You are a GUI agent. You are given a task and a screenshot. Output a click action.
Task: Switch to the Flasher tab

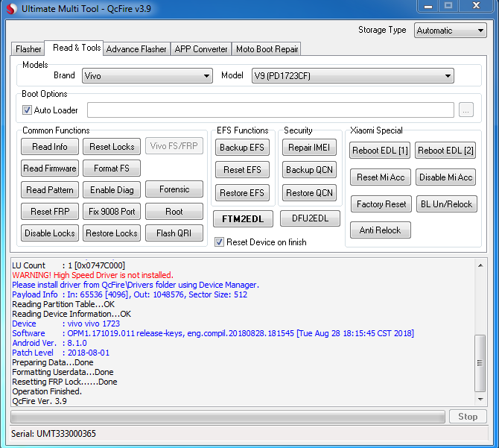[x=28, y=49]
